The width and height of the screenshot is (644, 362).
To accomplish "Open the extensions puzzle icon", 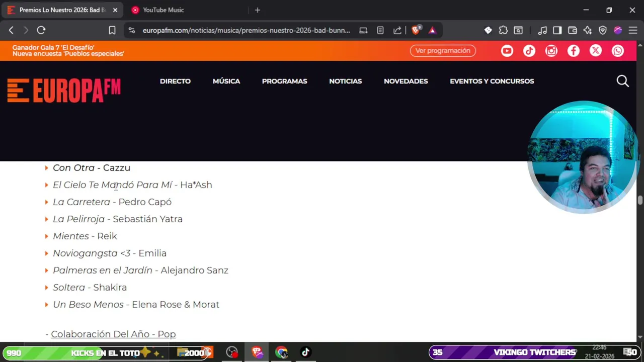I will 503,30.
